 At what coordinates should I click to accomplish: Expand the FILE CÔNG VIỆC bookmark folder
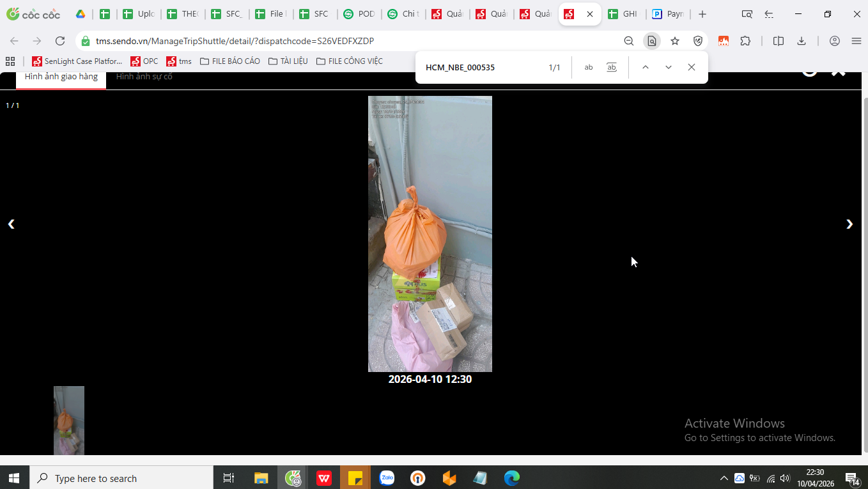(350, 61)
